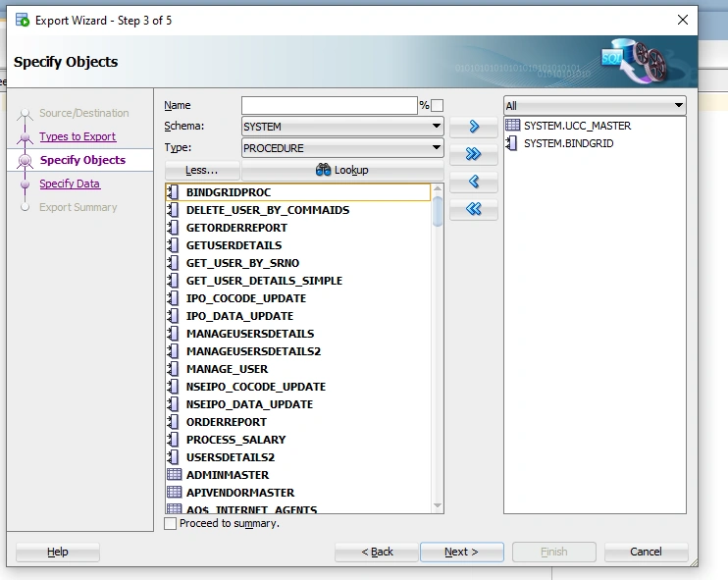Open the All filter dropdown above selected objects

pos(595,106)
